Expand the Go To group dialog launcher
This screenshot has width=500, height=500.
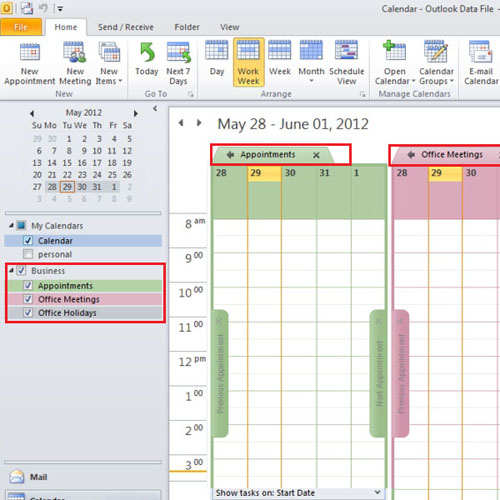pos(191,94)
